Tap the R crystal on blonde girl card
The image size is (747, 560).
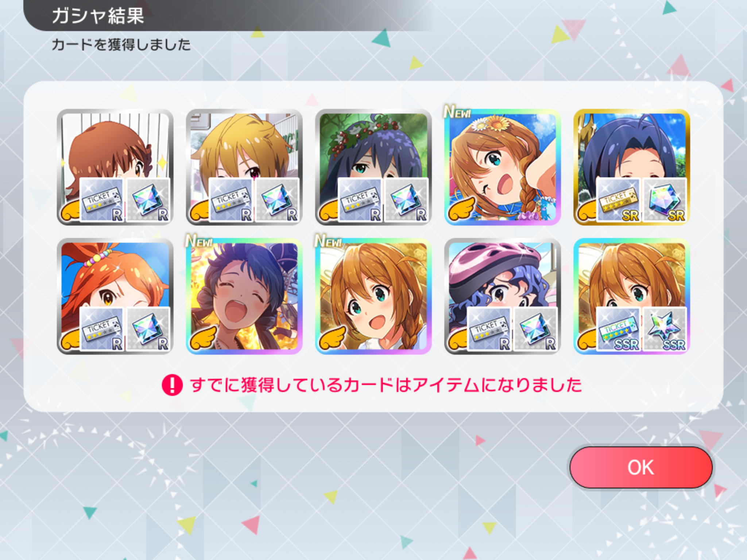coord(277,200)
